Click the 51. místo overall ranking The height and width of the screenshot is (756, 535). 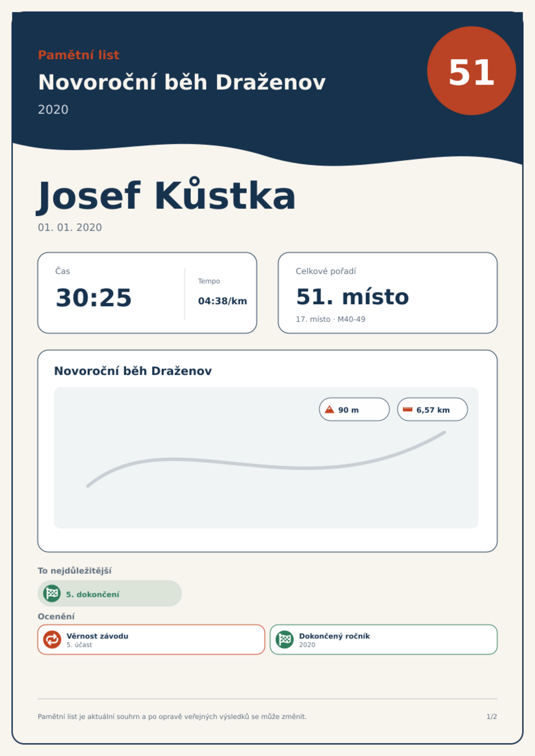coord(352,297)
